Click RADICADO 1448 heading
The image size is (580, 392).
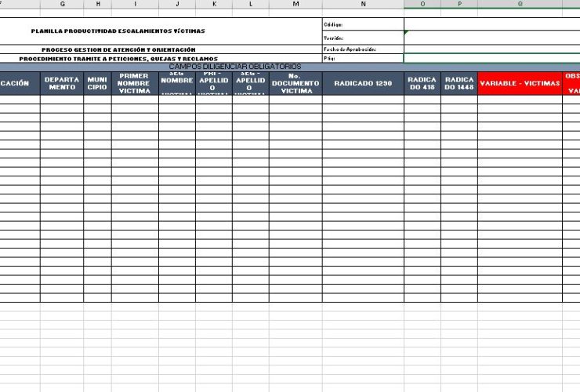click(x=459, y=84)
